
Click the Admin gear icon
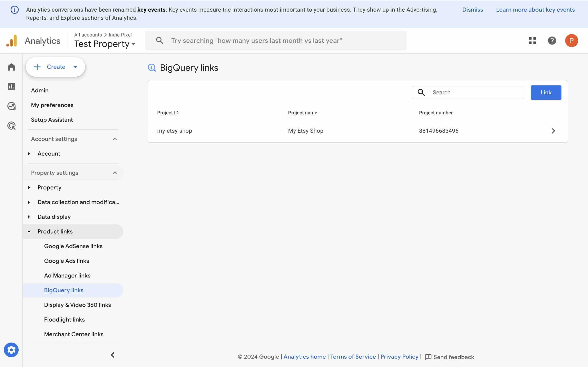tap(11, 350)
